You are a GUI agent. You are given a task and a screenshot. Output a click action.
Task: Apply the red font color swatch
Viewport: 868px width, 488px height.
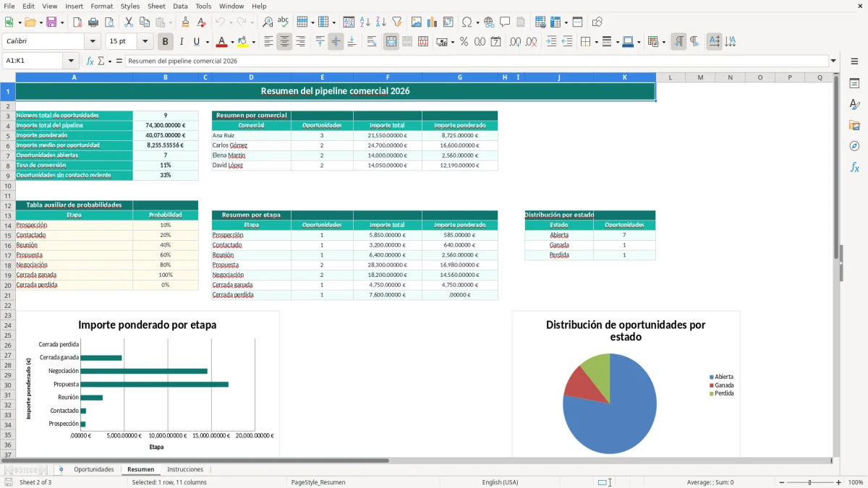click(x=222, y=42)
